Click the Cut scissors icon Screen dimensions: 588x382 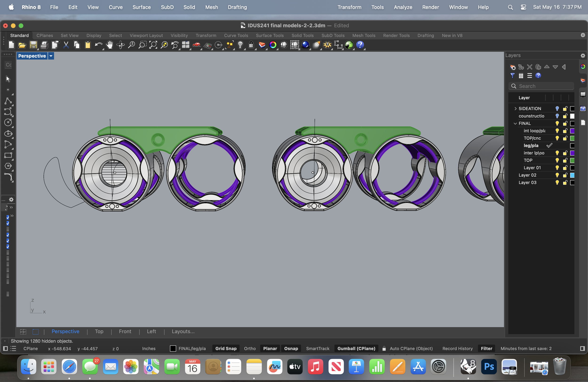tap(66, 45)
